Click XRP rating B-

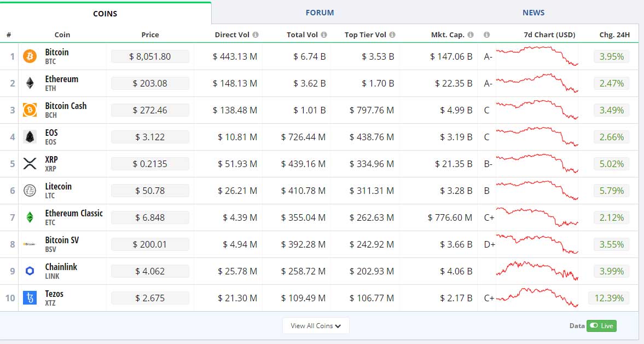click(x=488, y=164)
